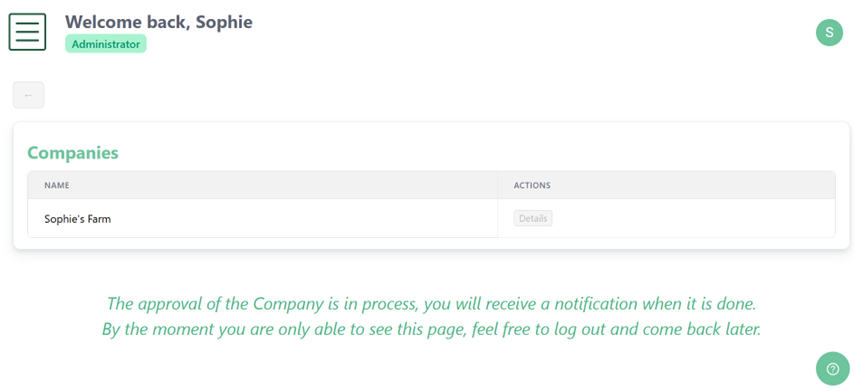This screenshot has width=854, height=391.
Task: Select the Sophie's Farm company row
Action: pos(431,218)
